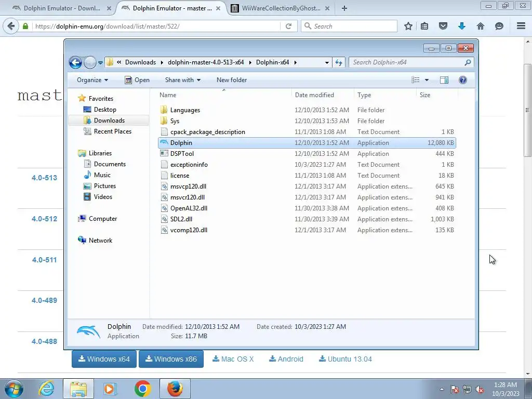Open the Windows Start menu
The width and height of the screenshot is (532, 399).
pos(14,389)
